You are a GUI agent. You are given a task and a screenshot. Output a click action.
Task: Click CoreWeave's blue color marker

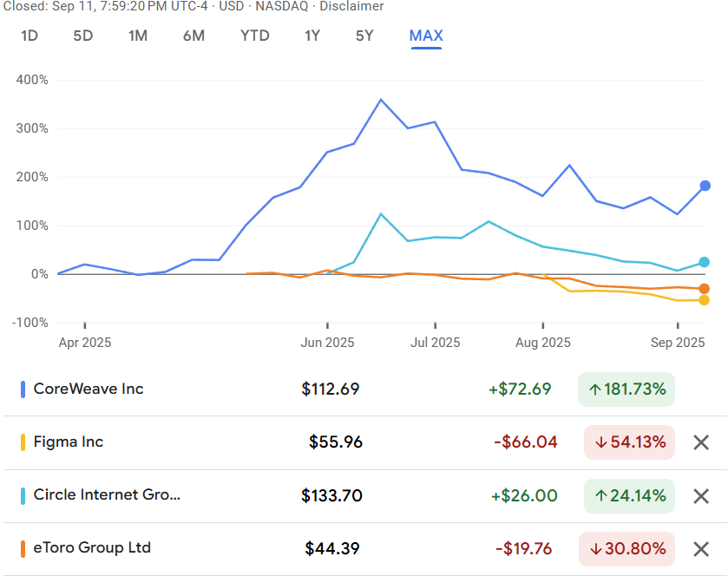(x=23, y=389)
